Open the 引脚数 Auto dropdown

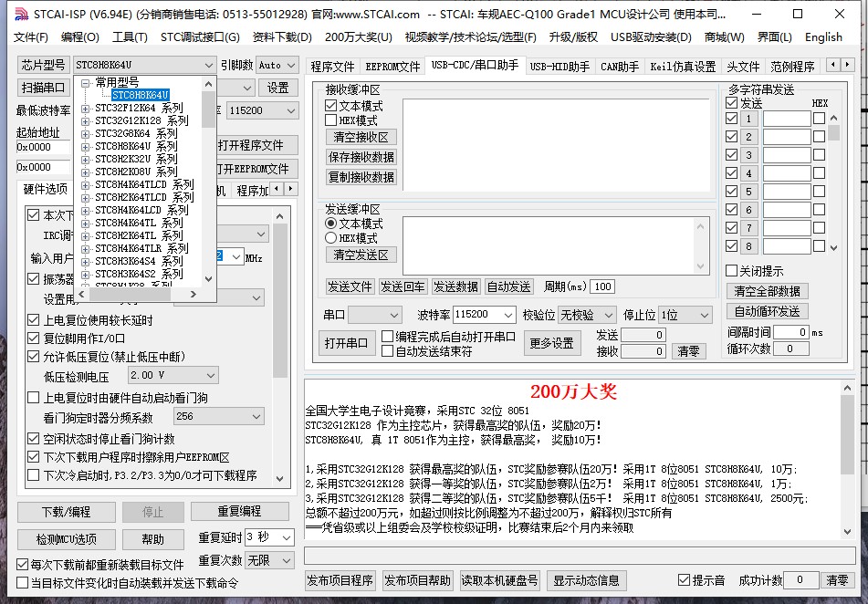[x=291, y=65]
